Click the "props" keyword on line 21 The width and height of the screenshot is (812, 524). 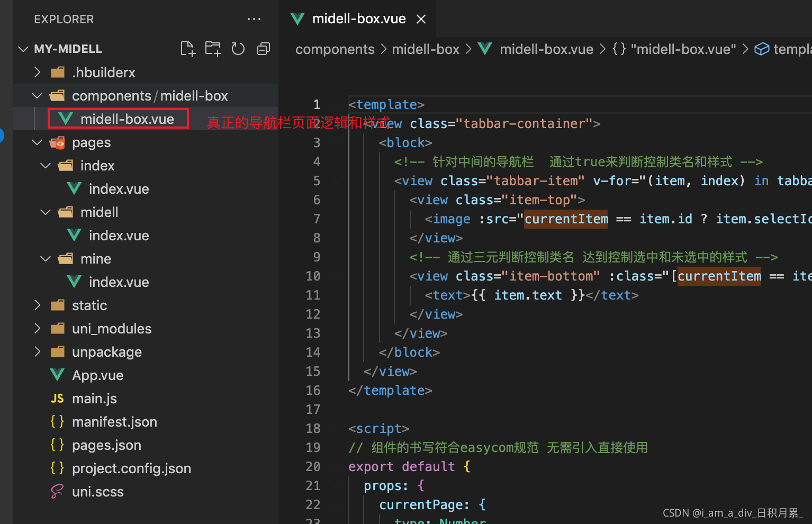tap(382, 485)
